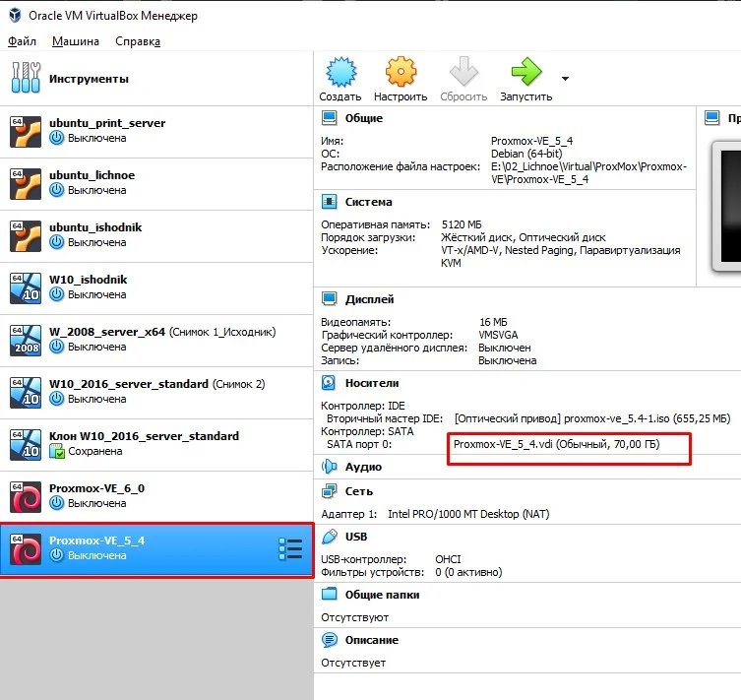Screen dimensions: 741x700
Task: Open the menu icon on the Proxmox-VE_5_4 row
Action: [x=290, y=549]
